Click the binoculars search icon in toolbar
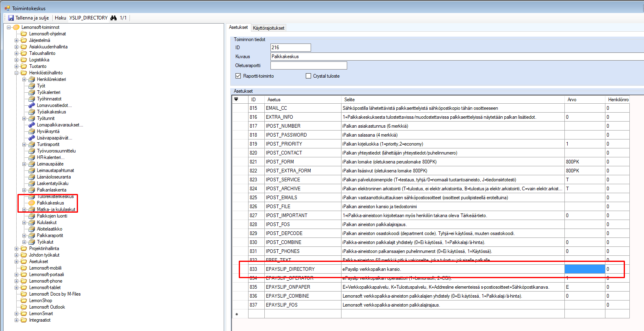 (x=113, y=18)
